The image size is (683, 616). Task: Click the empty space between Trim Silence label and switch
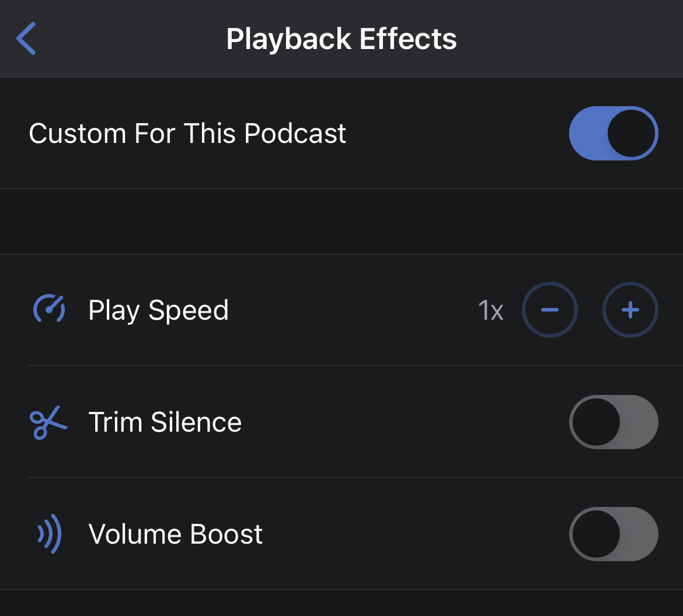[x=403, y=422]
